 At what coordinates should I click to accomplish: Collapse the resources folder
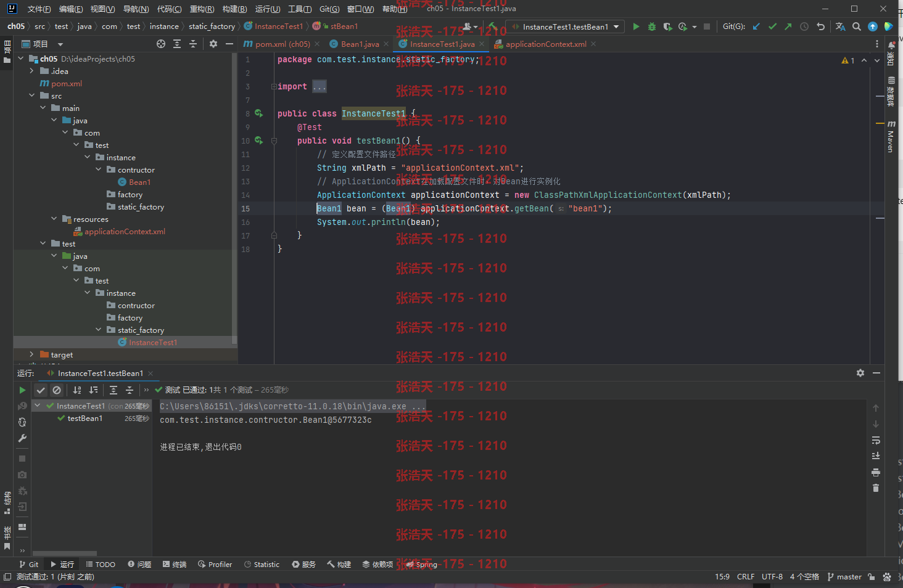click(54, 219)
